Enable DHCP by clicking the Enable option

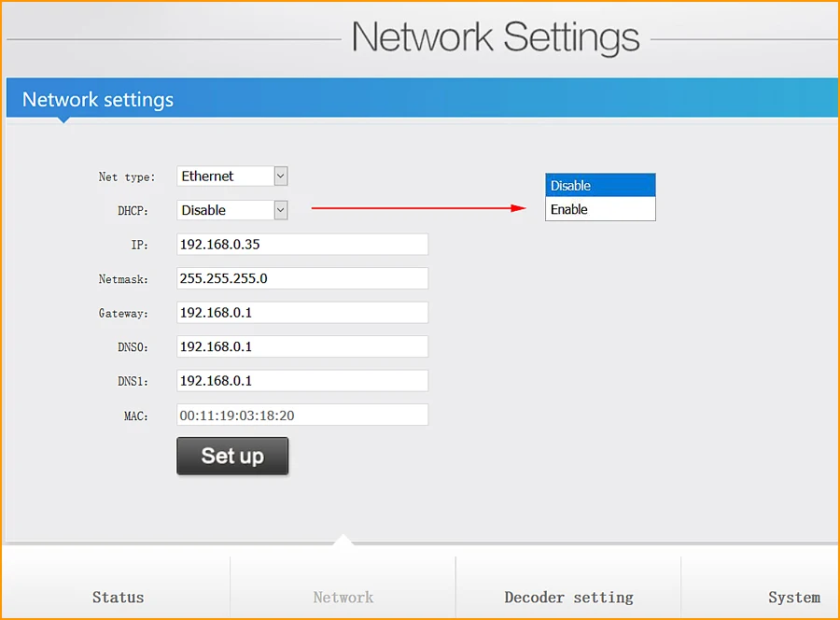click(599, 209)
